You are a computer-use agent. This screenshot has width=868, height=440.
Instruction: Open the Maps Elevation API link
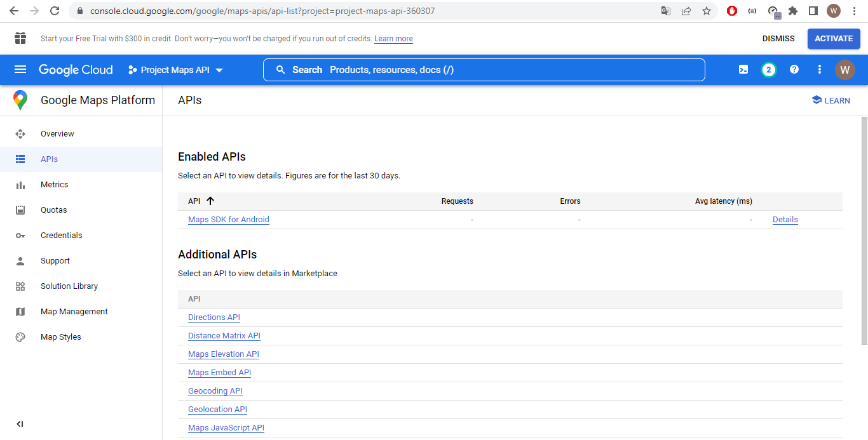(x=224, y=354)
